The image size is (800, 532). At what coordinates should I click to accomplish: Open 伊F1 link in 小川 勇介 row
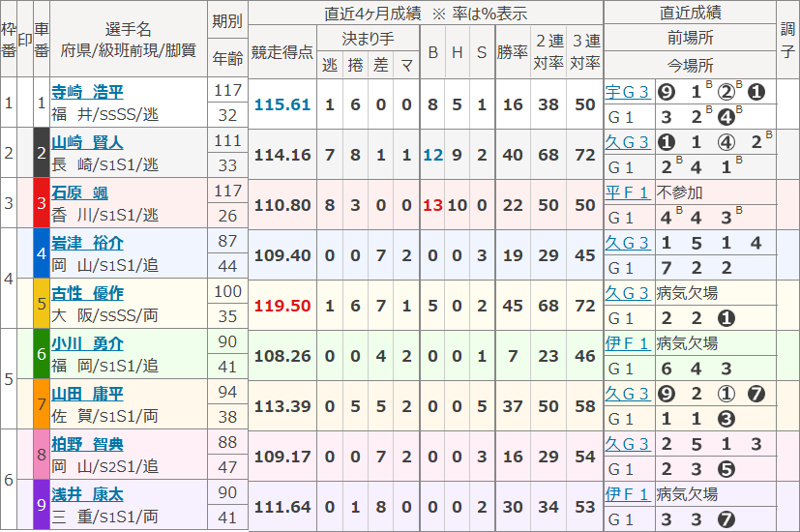coord(628,343)
